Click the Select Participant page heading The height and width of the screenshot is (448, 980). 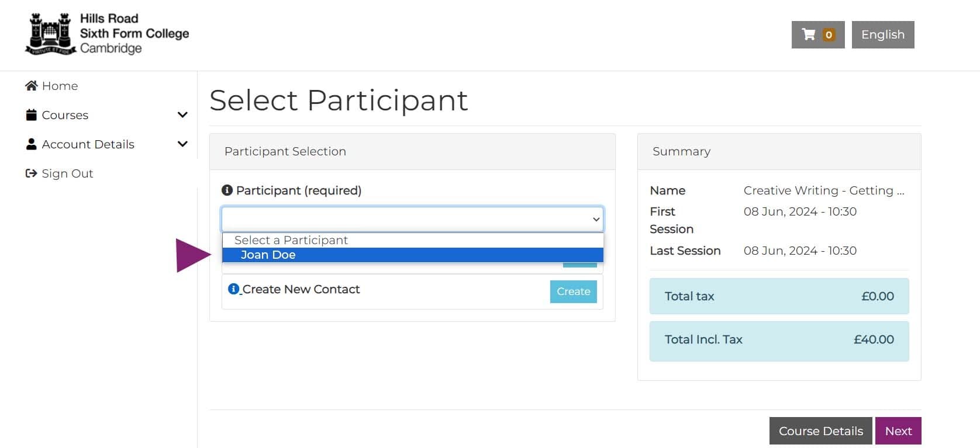coord(339,100)
